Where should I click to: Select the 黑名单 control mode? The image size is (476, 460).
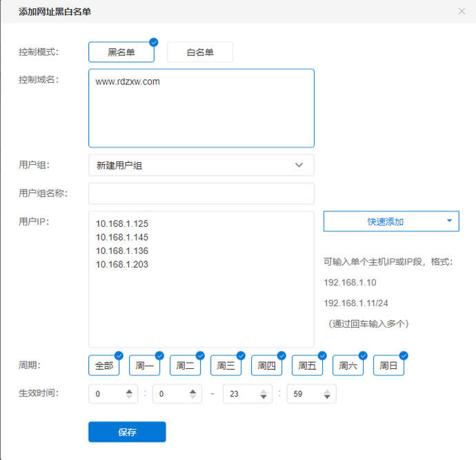coord(121,52)
